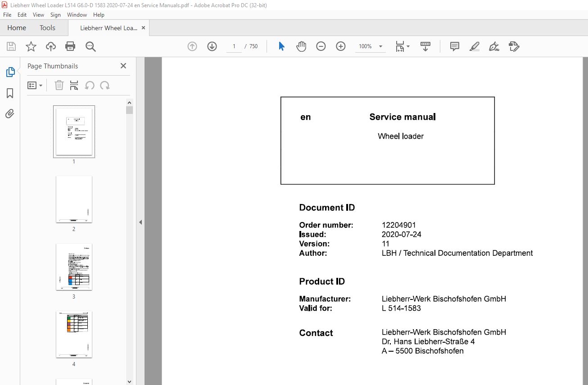Click the Product ID heading
588x385 pixels.
(x=322, y=281)
